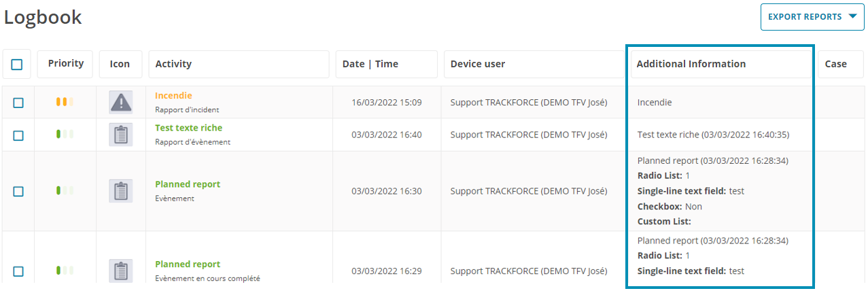Click the clipboard icon for Test texte riche
This screenshot has width=868, height=293.
click(120, 135)
